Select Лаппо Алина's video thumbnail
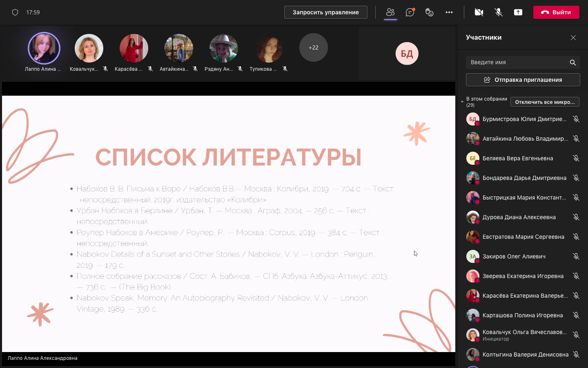Viewport: 588px width, 368px height. [x=44, y=48]
